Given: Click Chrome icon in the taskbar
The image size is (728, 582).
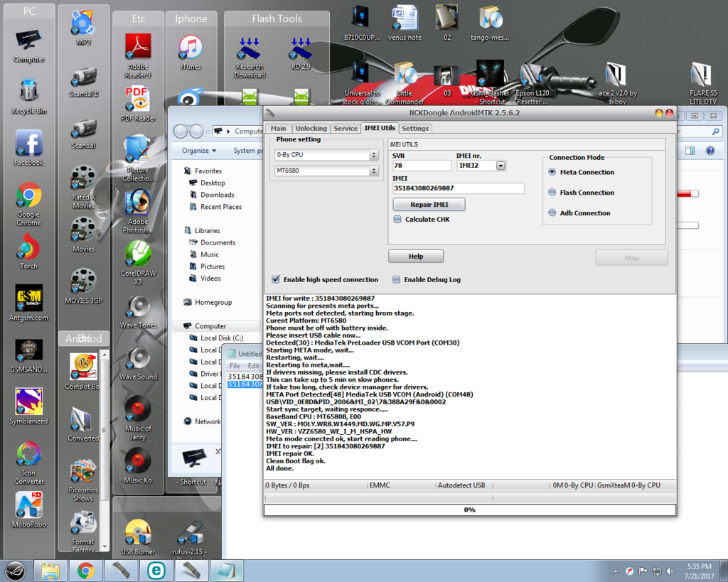Looking at the screenshot, I should pos(86,570).
